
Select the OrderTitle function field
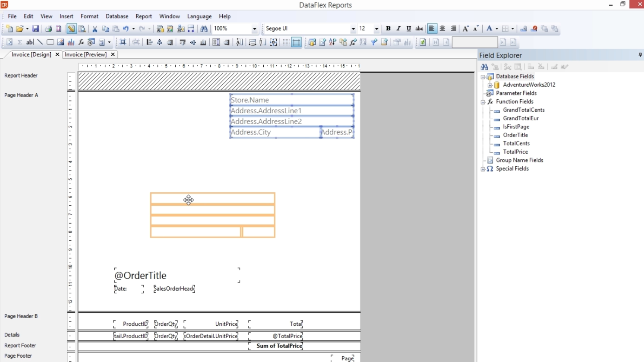(x=515, y=135)
